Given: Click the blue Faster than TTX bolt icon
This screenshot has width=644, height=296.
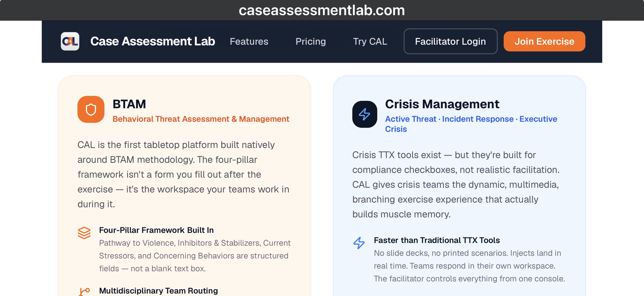Looking at the screenshot, I should point(359,243).
